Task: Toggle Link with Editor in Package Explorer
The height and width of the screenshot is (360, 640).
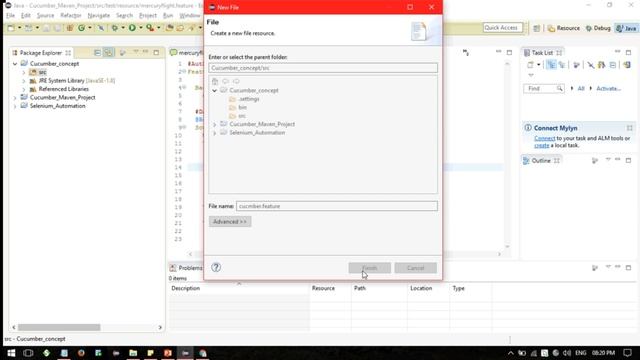Action: point(108,53)
